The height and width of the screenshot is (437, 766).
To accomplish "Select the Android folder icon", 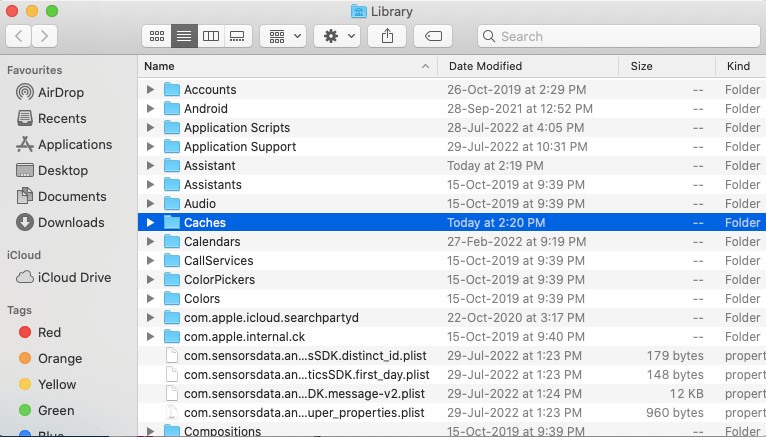I will point(171,108).
